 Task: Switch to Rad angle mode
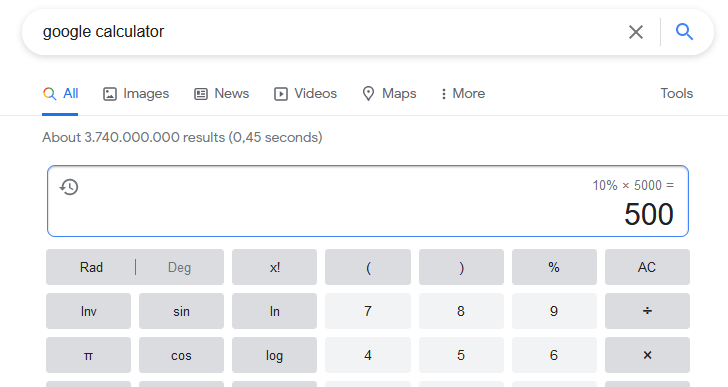click(91, 267)
